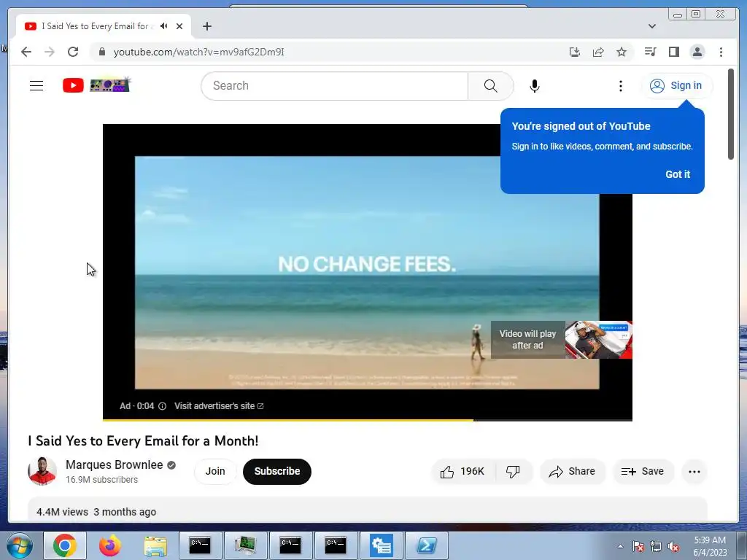Open YouTube settings three-dot menu
Image resolution: width=747 pixels, height=560 pixels.
pyautogui.click(x=620, y=86)
